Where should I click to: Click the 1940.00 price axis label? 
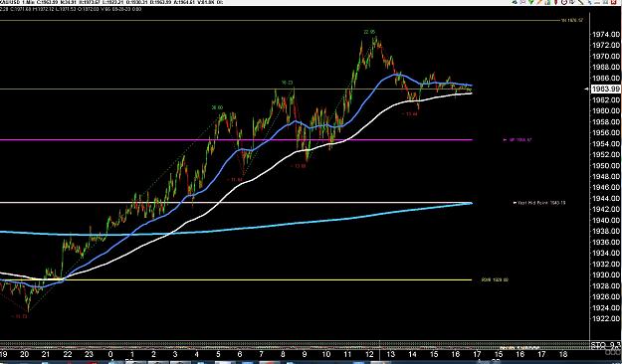[606, 220]
